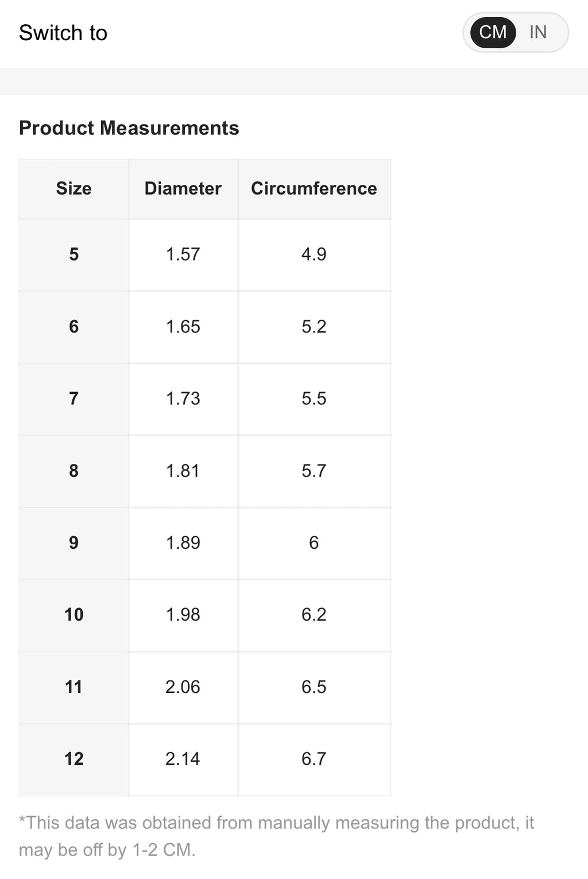
Task: Select the CM unit option
Action: pyautogui.click(x=493, y=32)
